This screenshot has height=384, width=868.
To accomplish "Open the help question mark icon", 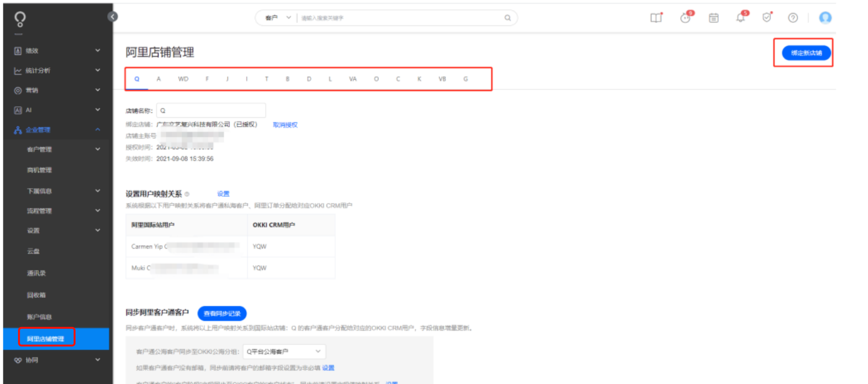I will click(x=793, y=18).
